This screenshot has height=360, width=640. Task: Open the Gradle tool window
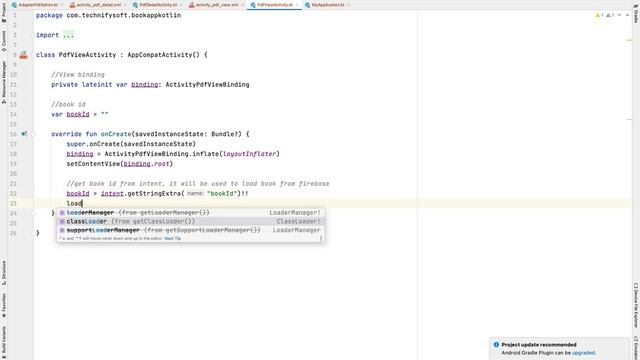coord(636,12)
